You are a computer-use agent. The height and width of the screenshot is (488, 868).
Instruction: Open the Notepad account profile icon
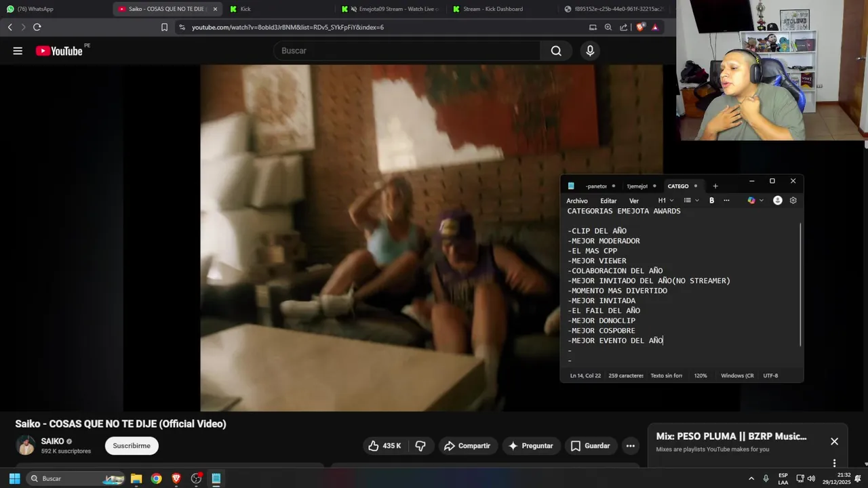click(778, 201)
